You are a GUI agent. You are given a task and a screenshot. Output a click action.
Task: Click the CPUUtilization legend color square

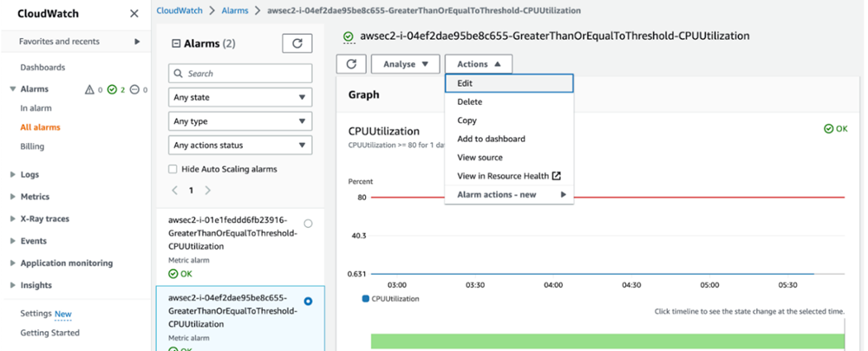365,298
